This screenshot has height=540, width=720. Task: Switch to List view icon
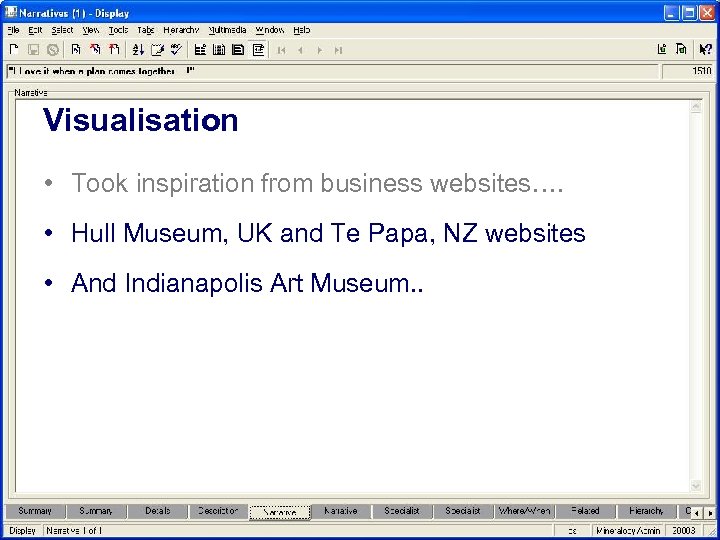point(200,50)
